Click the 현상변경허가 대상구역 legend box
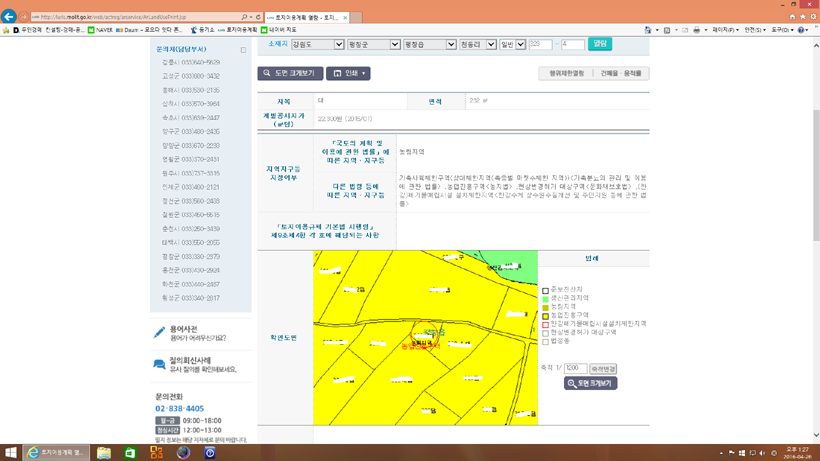This screenshot has width=820, height=461. click(x=545, y=333)
